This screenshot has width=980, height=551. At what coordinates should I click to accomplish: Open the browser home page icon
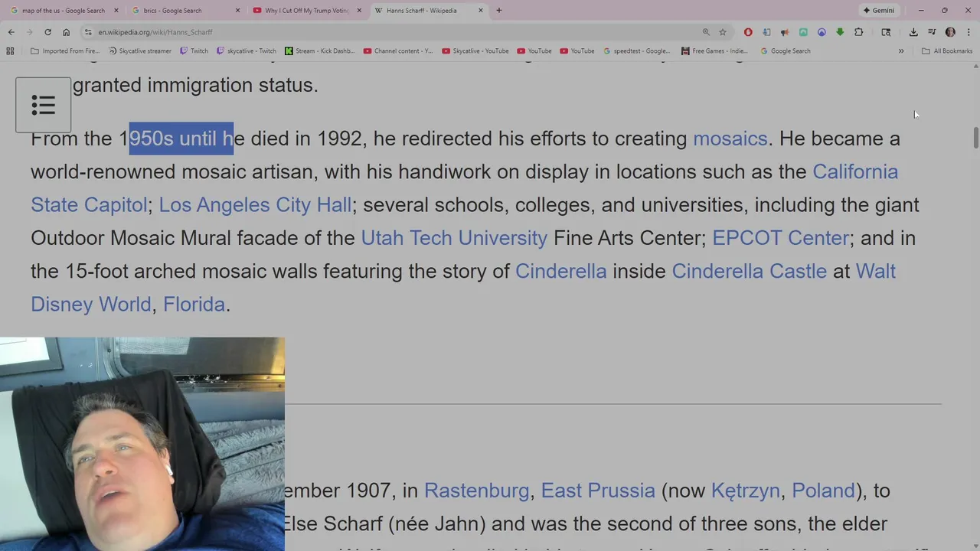tap(66, 32)
